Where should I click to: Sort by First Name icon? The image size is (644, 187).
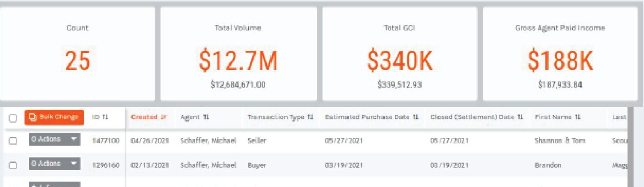tap(578, 117)
